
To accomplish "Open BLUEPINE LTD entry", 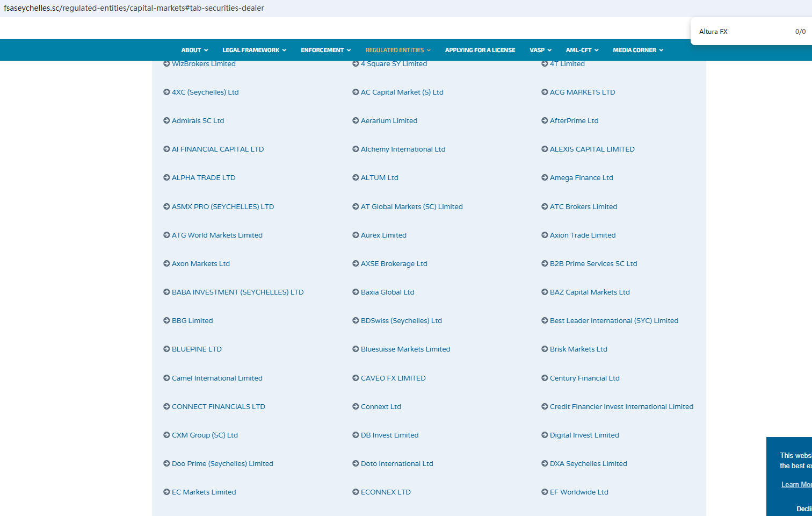I will (197, 349).
